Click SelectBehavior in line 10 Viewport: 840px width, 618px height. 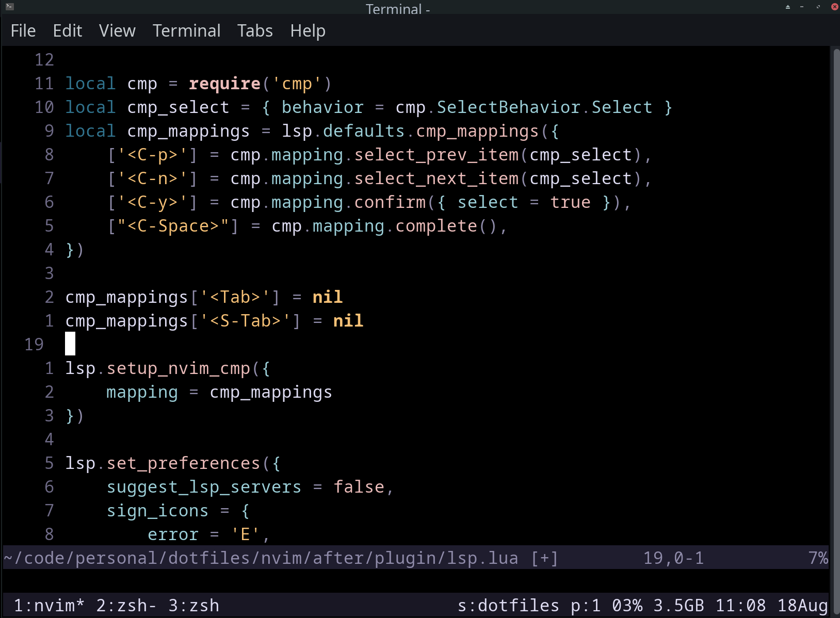pos(508,107)
